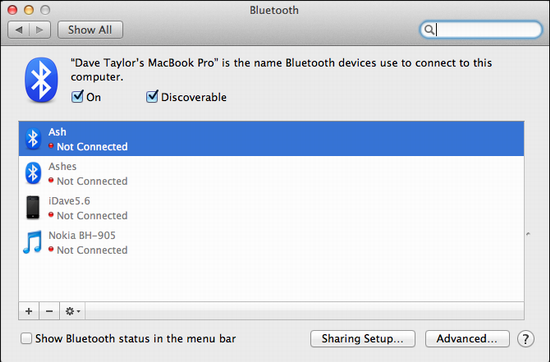Click the red status dot for Ashes
The image size is (550, 362).
tap(51, 180)
